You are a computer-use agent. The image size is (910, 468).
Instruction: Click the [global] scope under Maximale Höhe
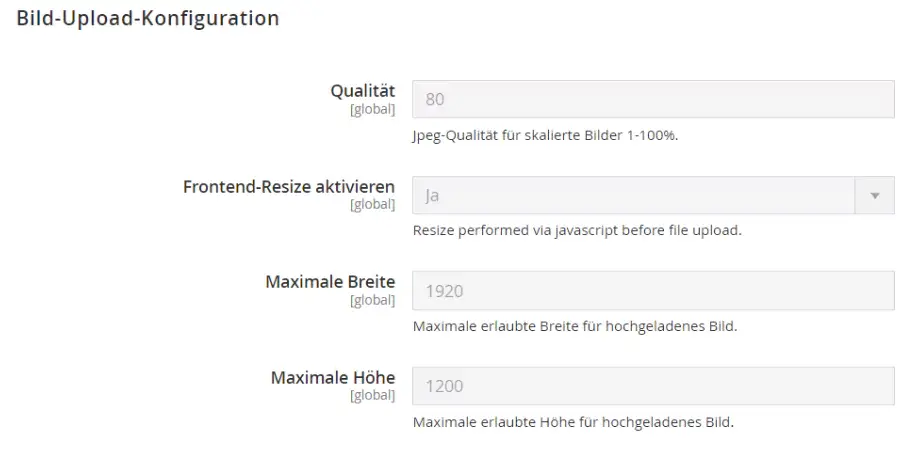tap(372, 396)
